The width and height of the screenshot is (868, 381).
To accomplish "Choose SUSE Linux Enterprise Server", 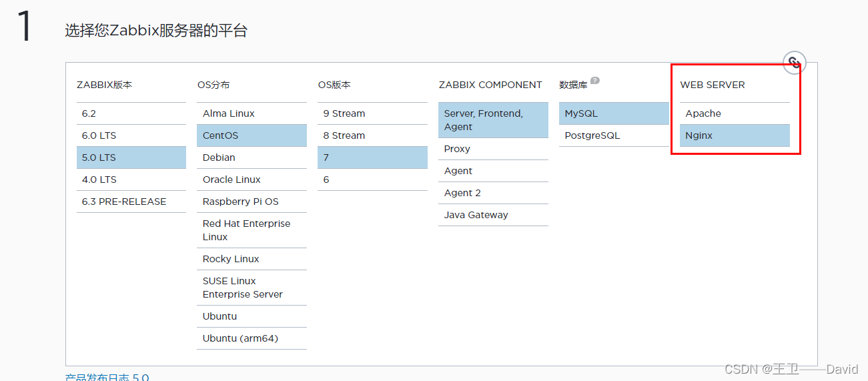I will pyautogui.click(x=252, y=288).
